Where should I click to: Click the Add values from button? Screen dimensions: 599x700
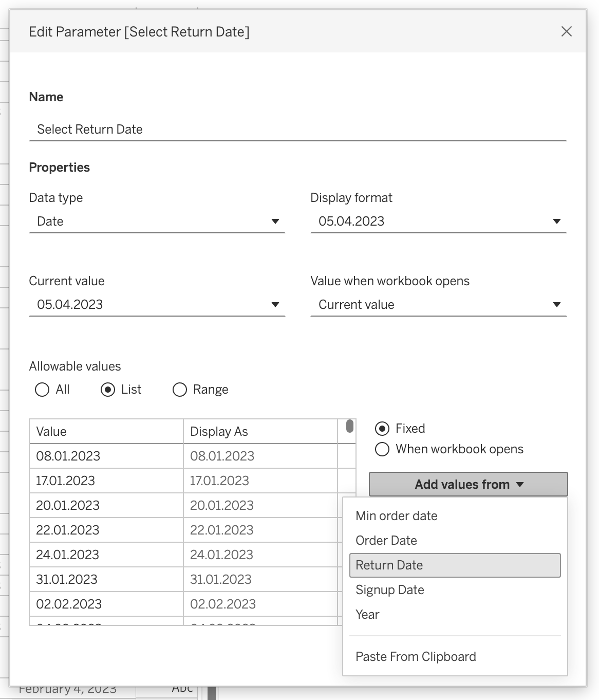click(468, 484)
